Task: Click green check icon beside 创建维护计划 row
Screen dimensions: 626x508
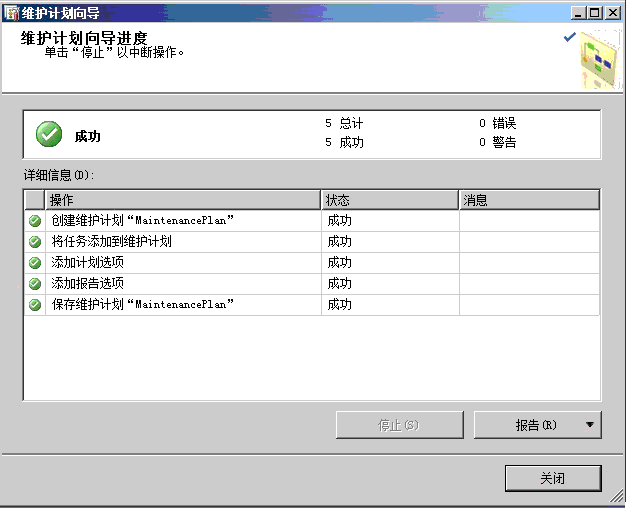Action: 35,221
